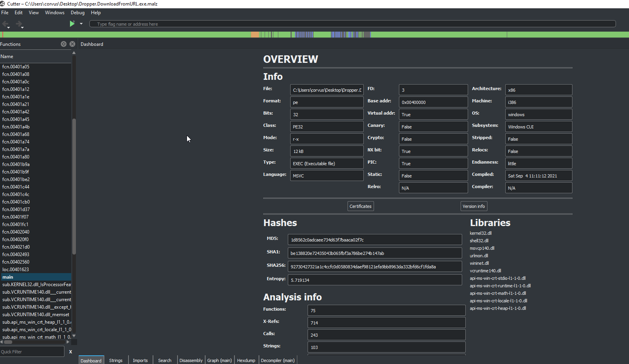Click the SHA256 hash field
The width and height of the screenshot is (629, 364).
click(x=375, y=266)
